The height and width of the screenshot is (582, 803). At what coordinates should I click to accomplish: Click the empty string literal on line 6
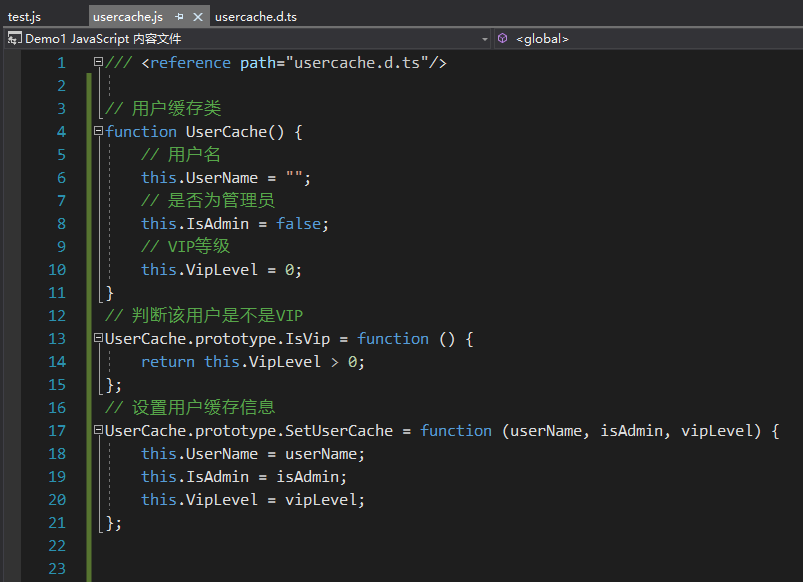pyautogui.click(x=294, y=176)
